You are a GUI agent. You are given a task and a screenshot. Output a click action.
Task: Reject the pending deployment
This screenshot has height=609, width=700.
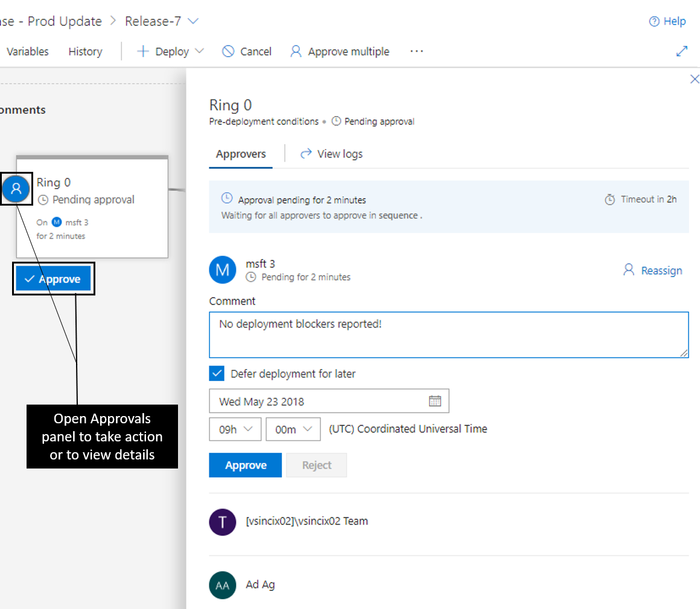click(x=316, y=465)
